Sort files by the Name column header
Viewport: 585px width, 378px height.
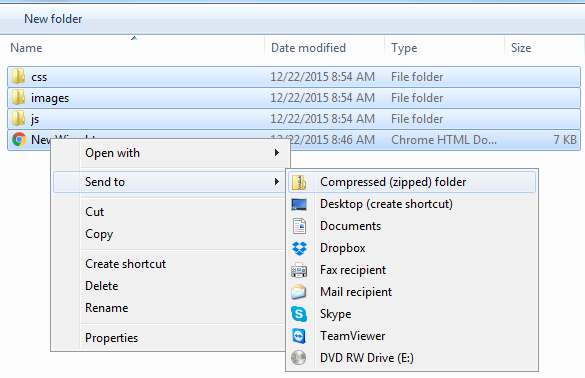click(26, 48)
